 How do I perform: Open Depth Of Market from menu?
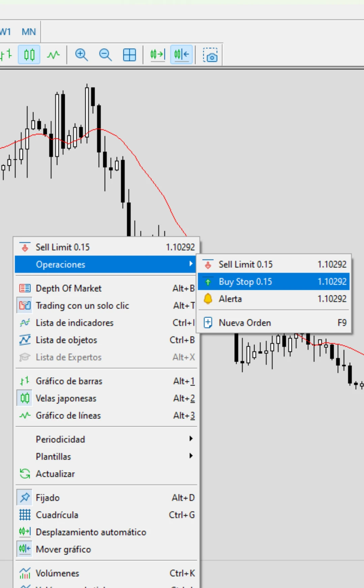click(x=68, y=288)
